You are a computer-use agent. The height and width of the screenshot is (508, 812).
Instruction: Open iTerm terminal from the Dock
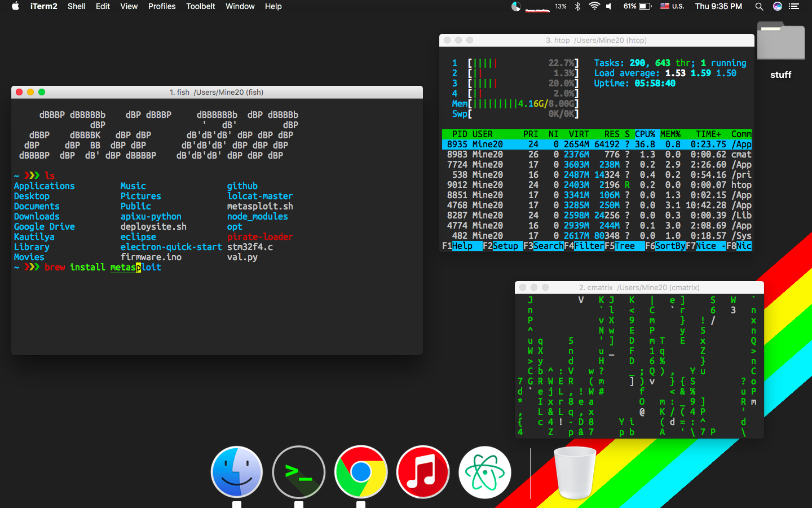299,472
